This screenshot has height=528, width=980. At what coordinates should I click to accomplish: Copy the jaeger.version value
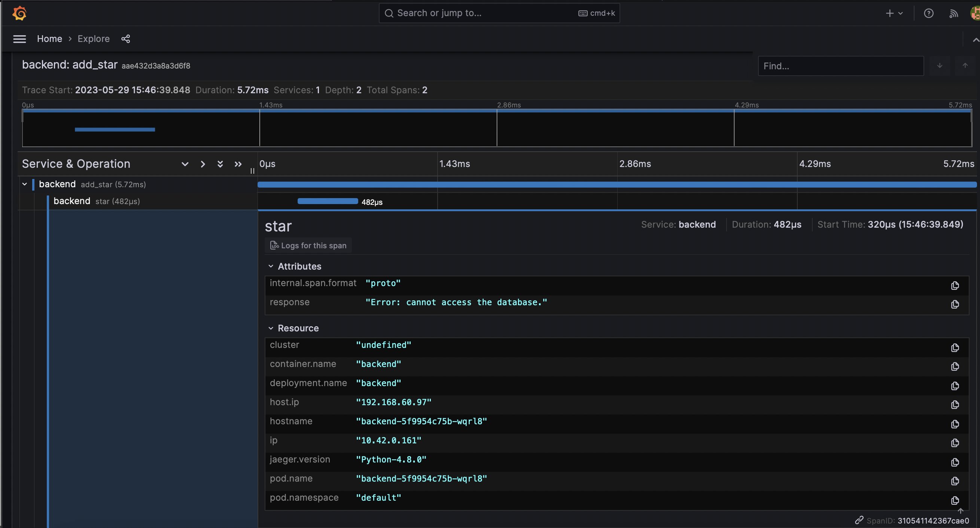[x=955, y=462]
